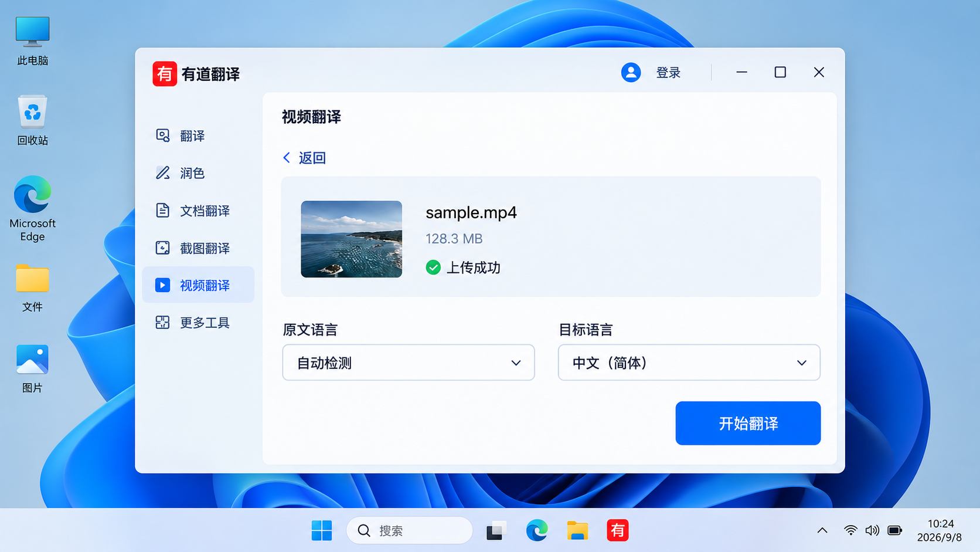This screenshot has width=980, height=552.
Task: Open the 原文语言 自动检测 dropdown
Action: [x=409, y=363]
